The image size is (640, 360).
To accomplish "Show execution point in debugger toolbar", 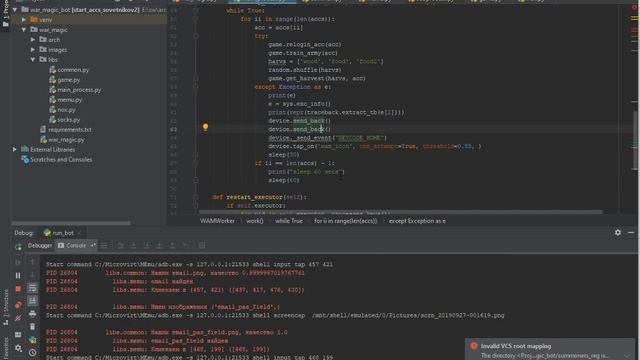I will [104, 245].
